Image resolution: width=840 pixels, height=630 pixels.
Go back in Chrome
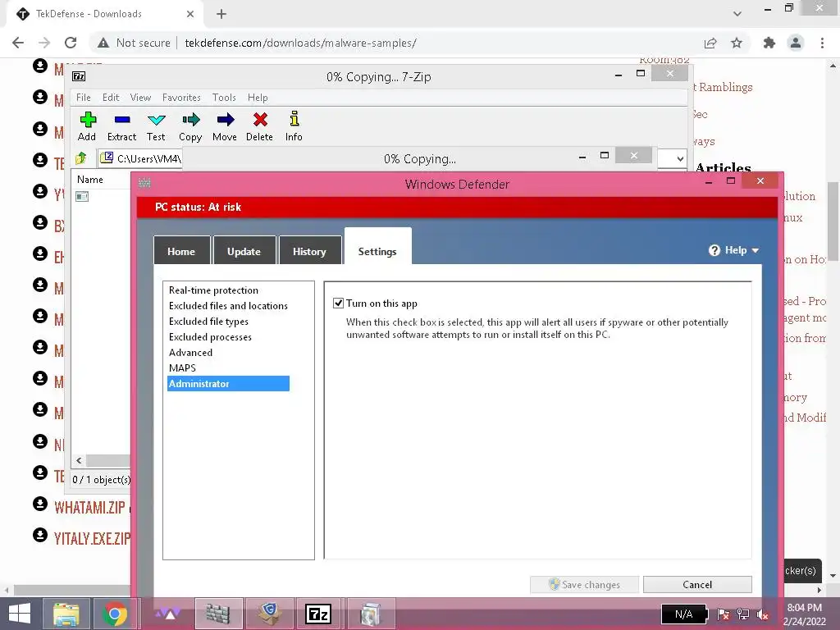pyautogui.click(x=18, y=43)
